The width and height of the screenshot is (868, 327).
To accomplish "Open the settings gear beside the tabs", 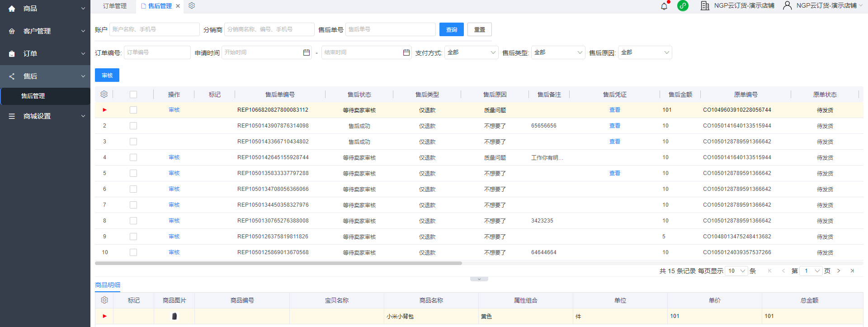I will tap(192, 6).
